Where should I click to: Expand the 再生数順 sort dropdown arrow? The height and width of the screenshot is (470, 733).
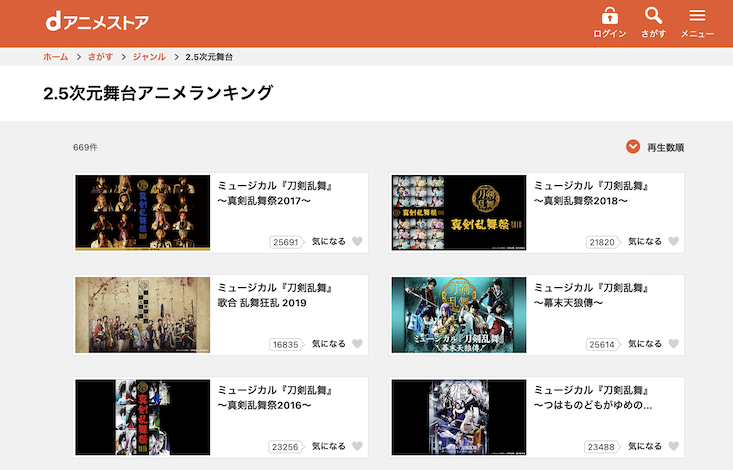633,147
